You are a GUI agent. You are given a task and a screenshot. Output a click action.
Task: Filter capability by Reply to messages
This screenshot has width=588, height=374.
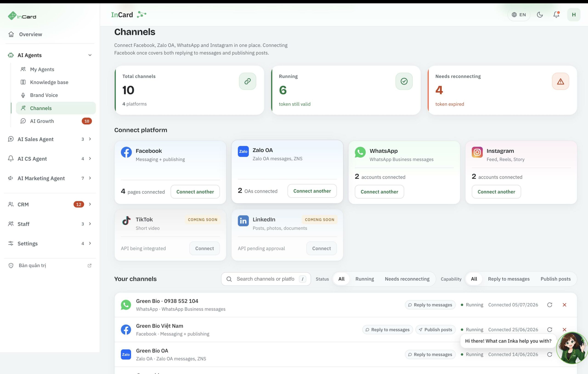click(x=509, y=279)
